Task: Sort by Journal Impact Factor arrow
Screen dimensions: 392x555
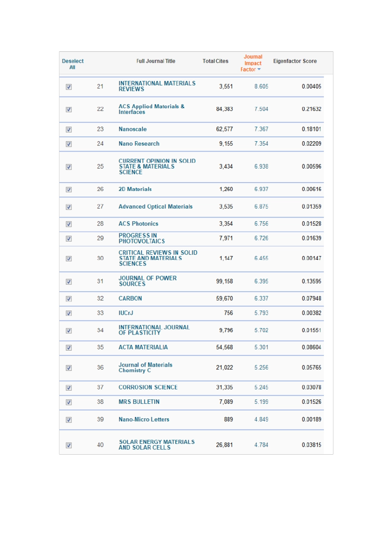Action: coord(259,69)
